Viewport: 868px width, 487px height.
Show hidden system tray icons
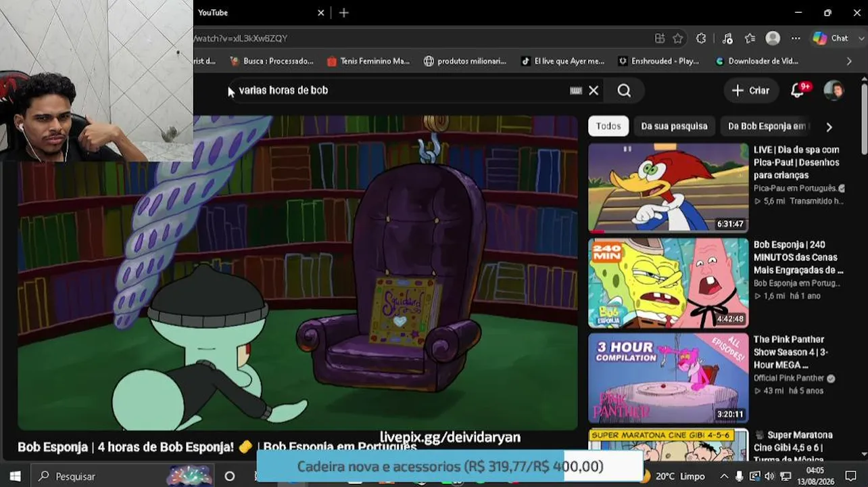click(724, 476)
